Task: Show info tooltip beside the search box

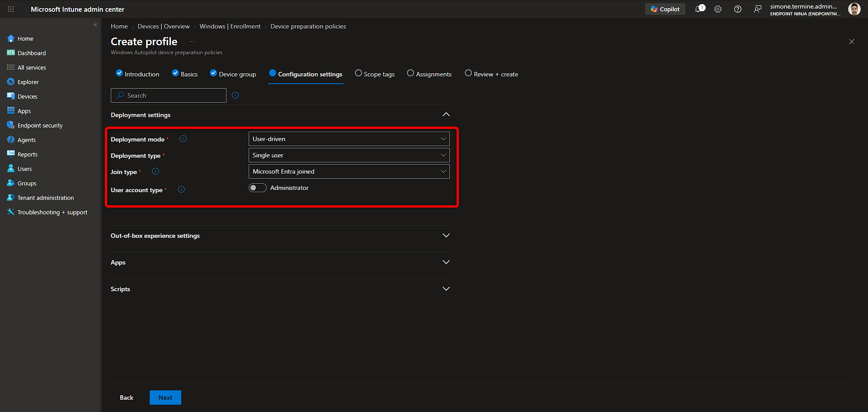Action: coord(235,95)
